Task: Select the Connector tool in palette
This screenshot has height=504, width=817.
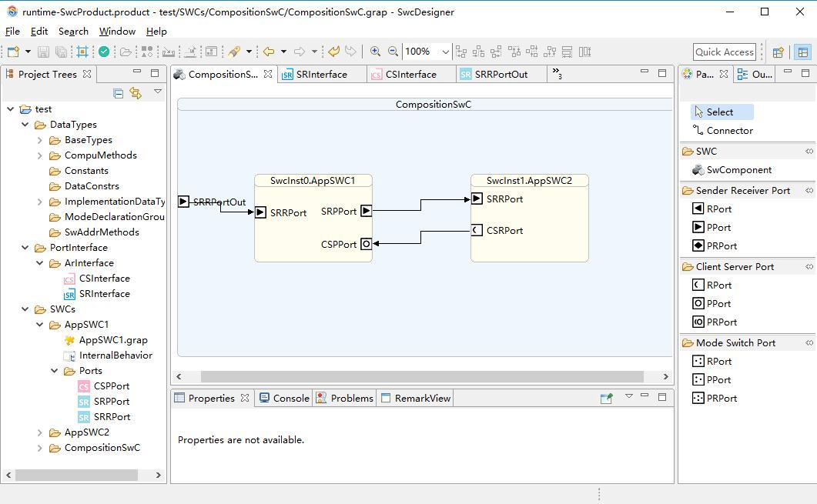Action: pos(729,131)
